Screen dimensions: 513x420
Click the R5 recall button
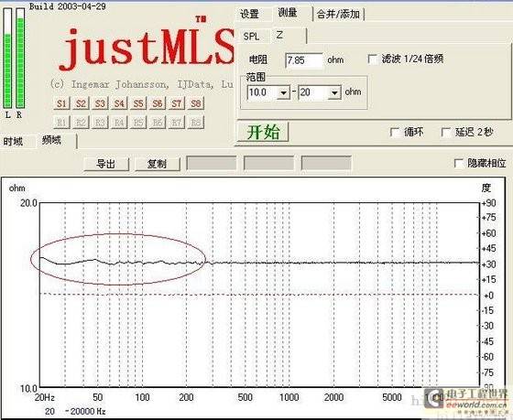138,123
